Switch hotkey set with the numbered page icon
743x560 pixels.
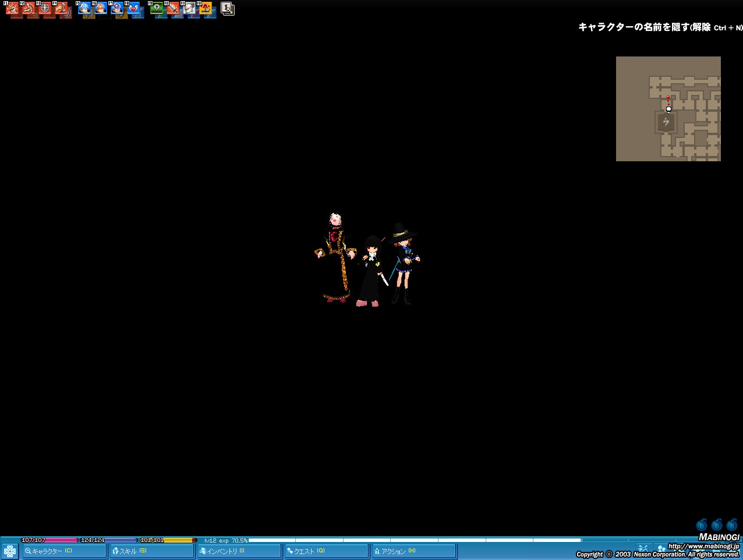(228, 9)
